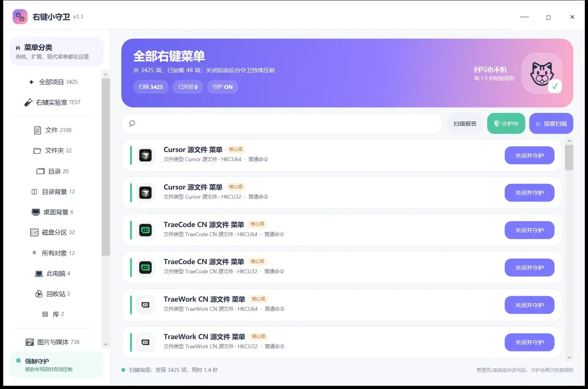Toggle the 守护 ON status pill

tap(222, 87)
